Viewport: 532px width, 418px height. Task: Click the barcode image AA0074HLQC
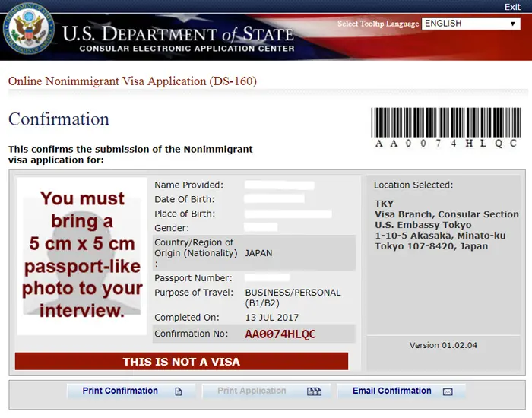pos(446,126)
